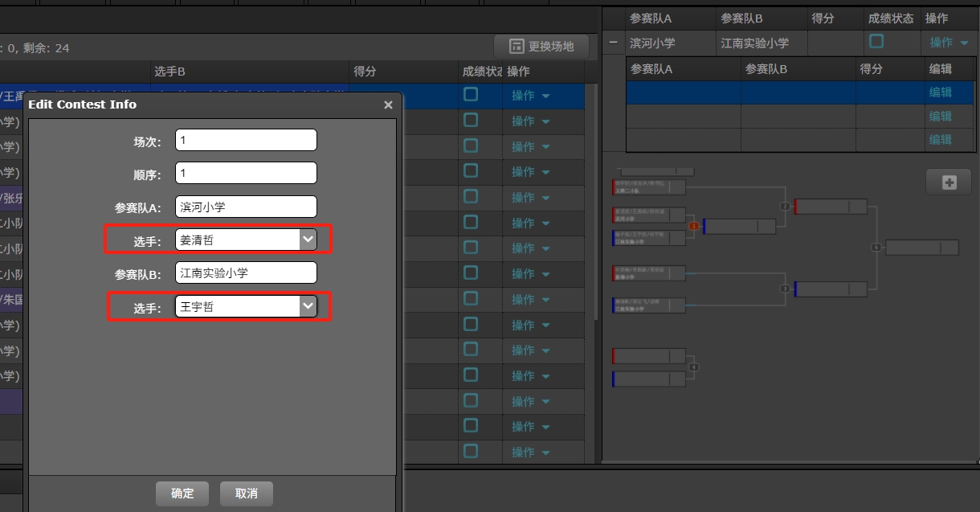The height and width of the screenshot is (512, 980).
Task: Toggle the first 成绩状态 checkbox in the list
Action: pos(470,95)
